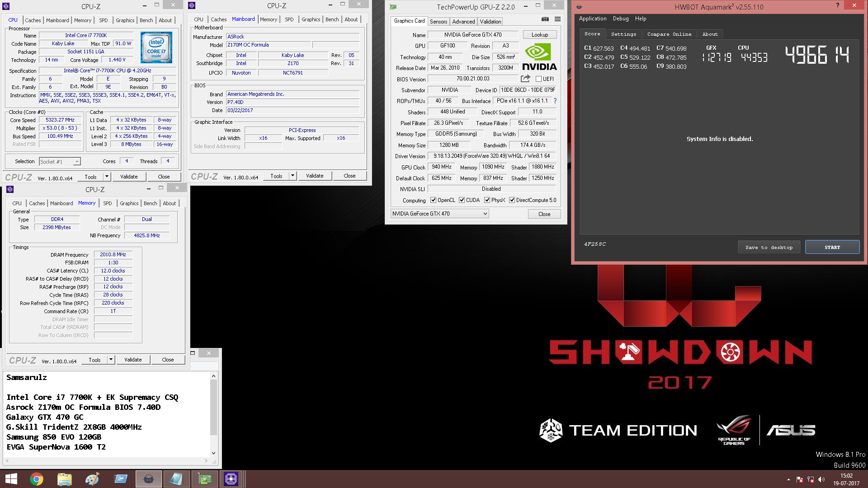The width and height of the screenshot is (868, 488).
Task: Click the Intel Core i7 logo in CPU-Z
Action: point(156,47)
